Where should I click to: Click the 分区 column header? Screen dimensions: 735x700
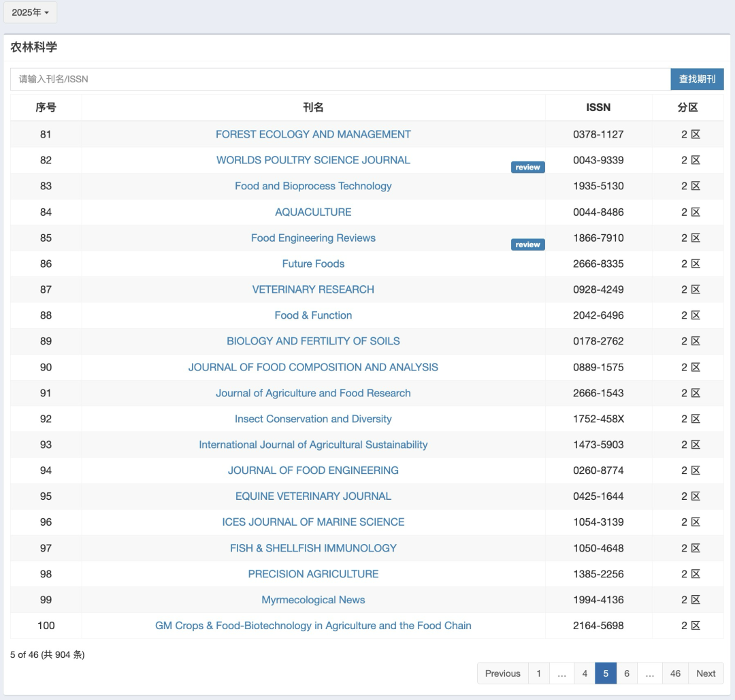(687, 108)
